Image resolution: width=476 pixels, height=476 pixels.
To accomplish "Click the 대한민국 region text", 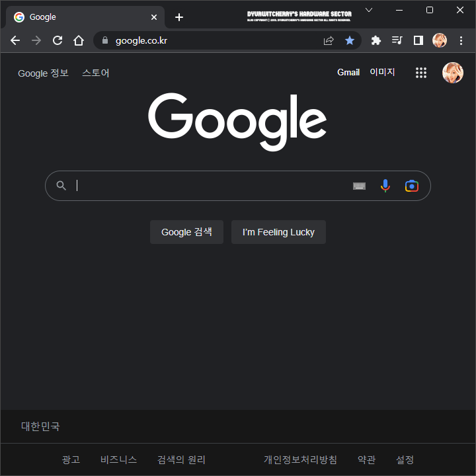I will pos(40,426).
